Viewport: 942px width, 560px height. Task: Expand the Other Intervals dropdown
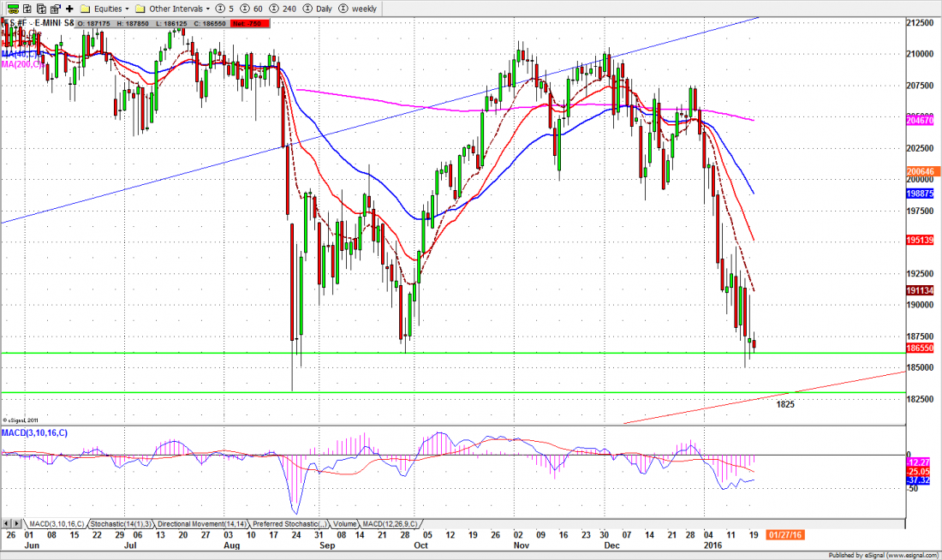172,8
